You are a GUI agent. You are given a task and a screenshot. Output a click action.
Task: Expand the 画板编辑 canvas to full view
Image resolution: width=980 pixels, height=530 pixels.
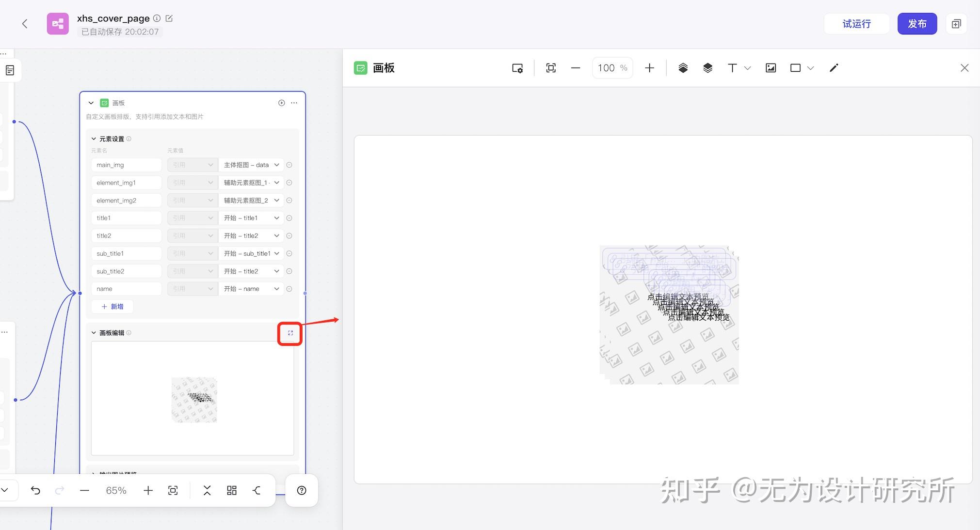click(x=290, y=333)
